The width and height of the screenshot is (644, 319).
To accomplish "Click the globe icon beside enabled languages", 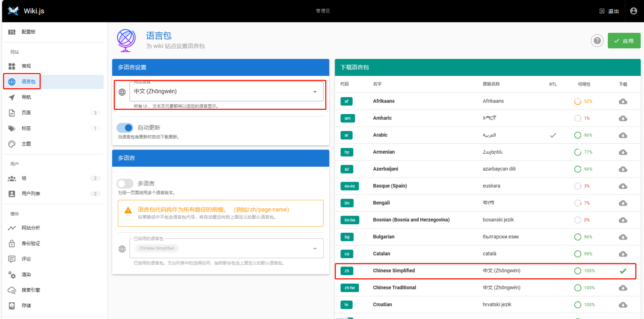I will pos(122,249).
